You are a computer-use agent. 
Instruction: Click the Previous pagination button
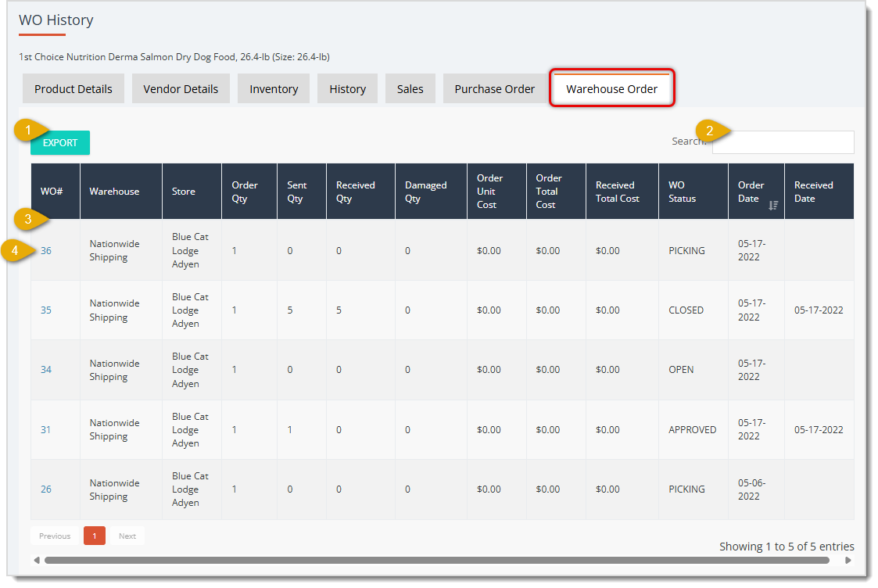(x=55, y=536)
